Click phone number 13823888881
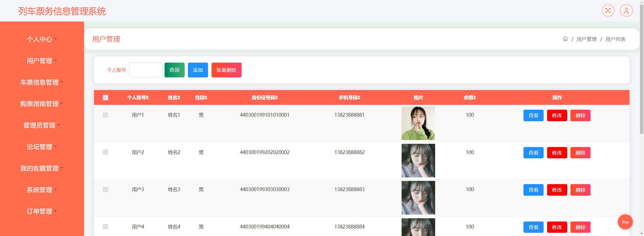Screen dimensions: 644x236 (349, 115)
